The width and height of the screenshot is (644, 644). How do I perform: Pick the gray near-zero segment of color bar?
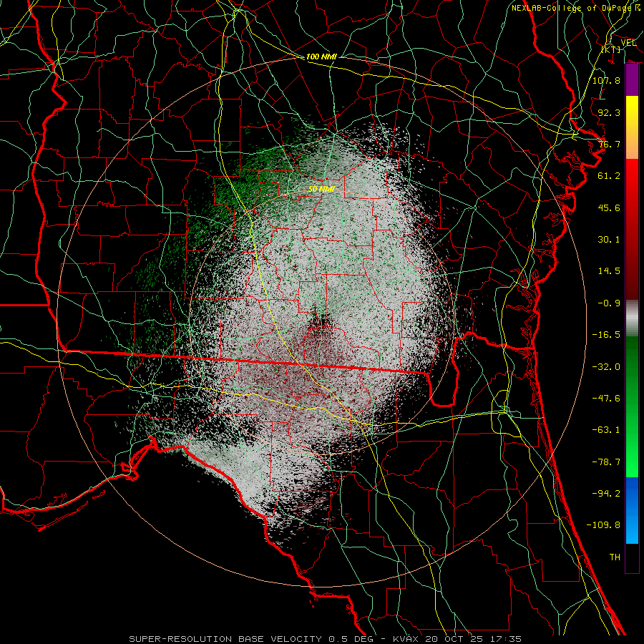coord(632,318)
